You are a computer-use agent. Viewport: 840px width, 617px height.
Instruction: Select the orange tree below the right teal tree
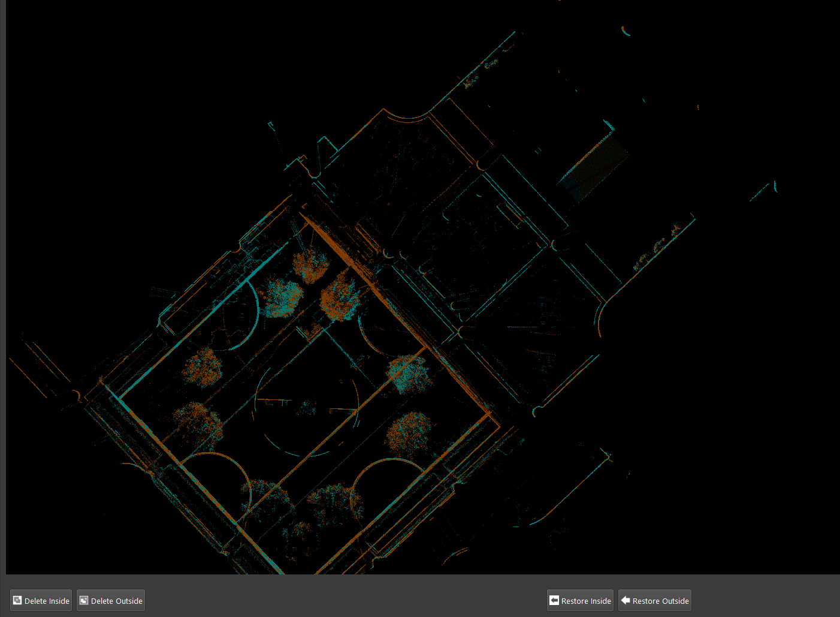pos(409,432)
